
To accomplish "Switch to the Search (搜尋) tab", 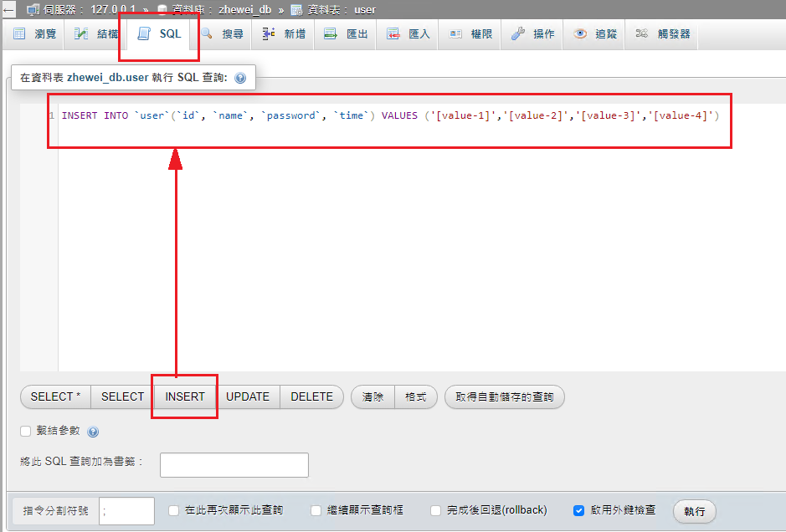I will (223, 34).
